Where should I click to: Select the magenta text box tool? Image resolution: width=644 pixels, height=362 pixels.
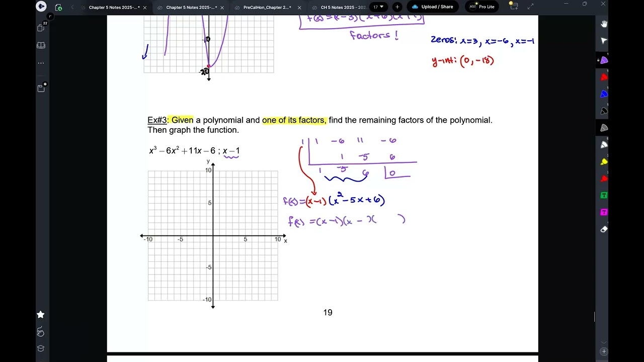coord(604,212)
